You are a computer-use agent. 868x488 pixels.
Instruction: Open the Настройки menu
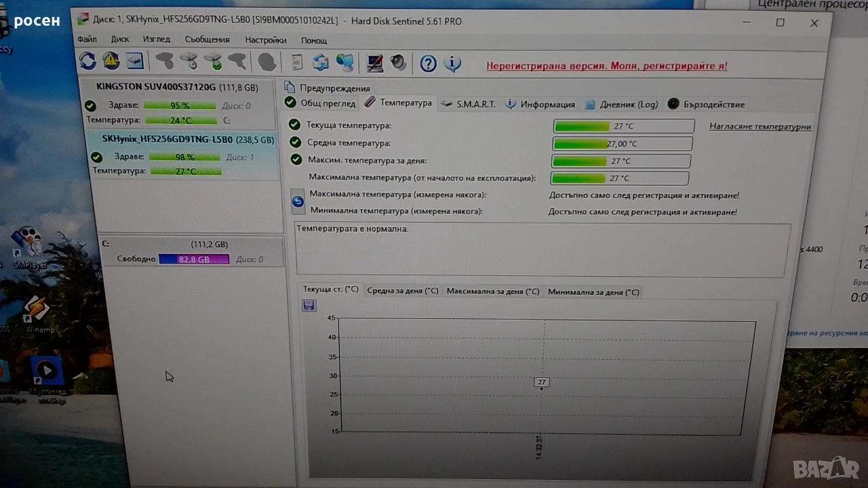tap(265, 40)
